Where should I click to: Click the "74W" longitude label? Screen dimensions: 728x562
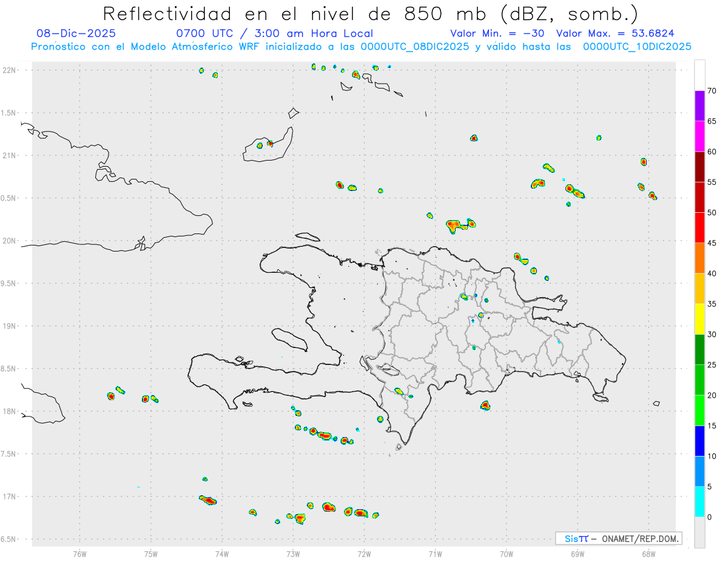coord(222,553)
